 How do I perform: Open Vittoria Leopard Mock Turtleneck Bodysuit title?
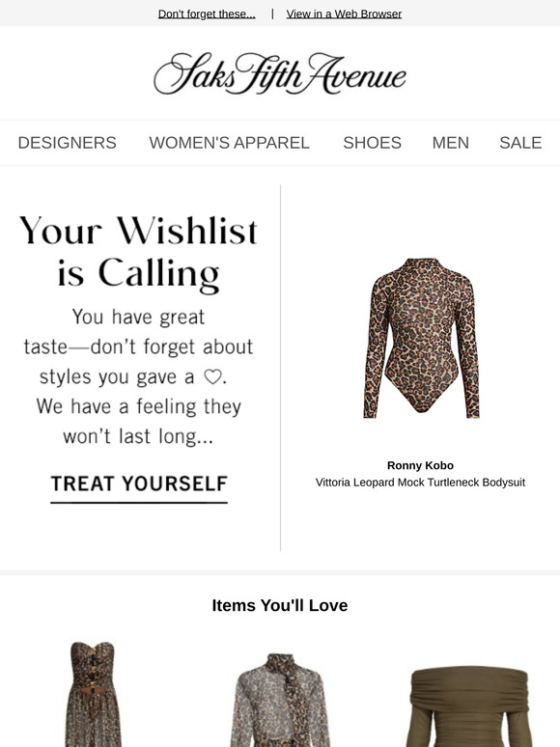pyautogui.click(x=420, y=483)
